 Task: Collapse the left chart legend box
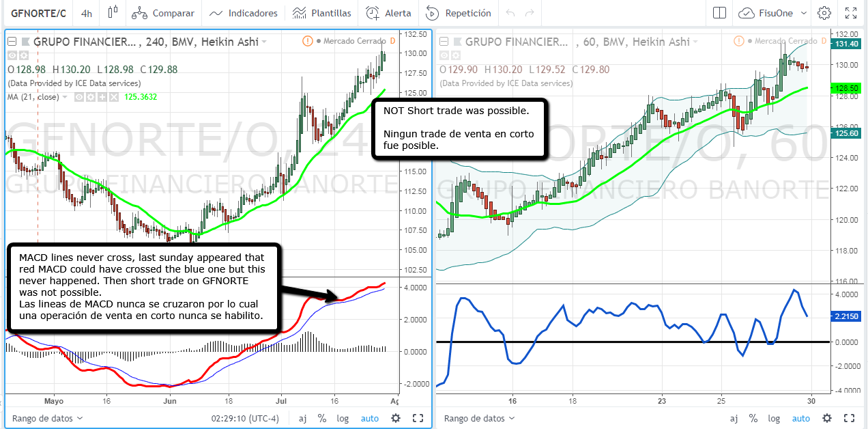click(x=12, y=42)
